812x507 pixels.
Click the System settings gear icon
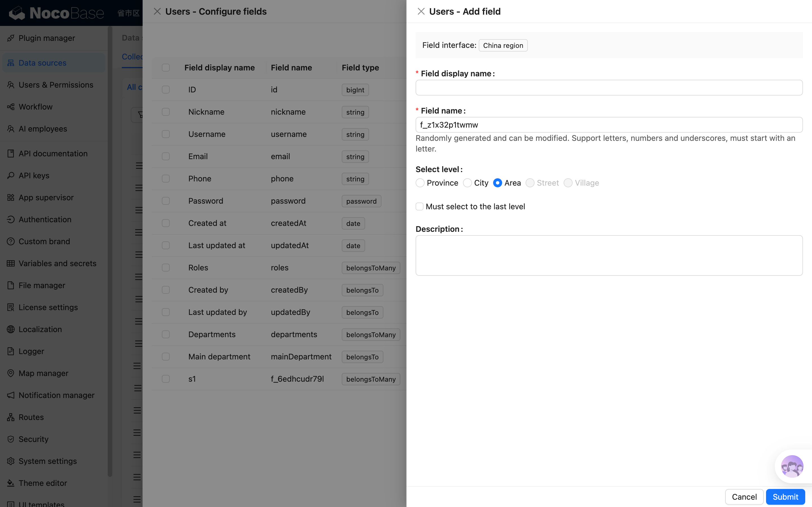point(11,461)
